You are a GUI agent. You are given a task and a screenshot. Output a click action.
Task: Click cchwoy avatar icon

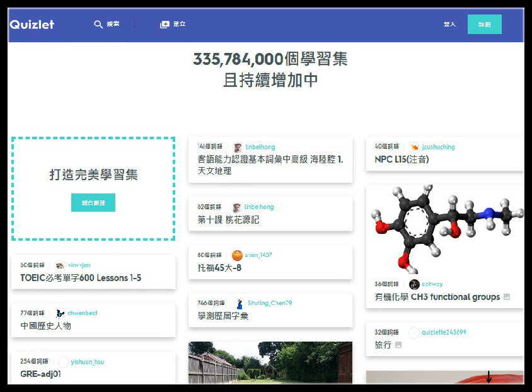[x=414, y=284]
